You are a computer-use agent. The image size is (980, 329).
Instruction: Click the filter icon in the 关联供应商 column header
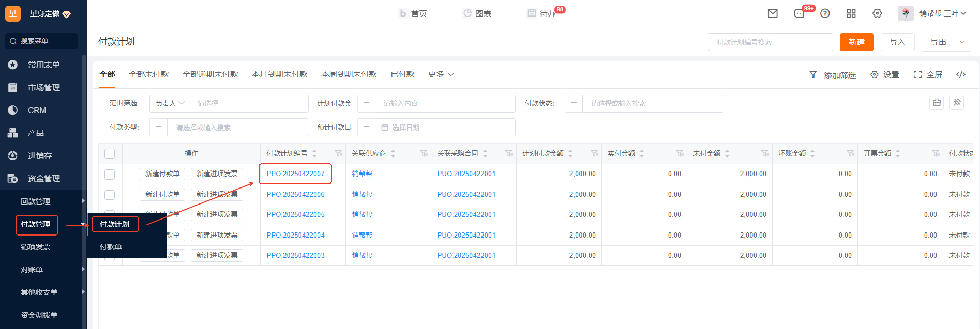[424, 153]
